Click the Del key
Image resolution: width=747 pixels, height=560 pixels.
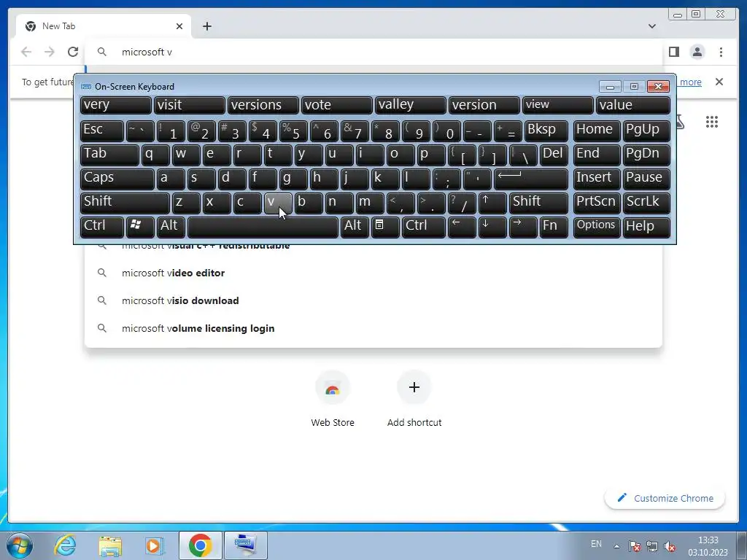click(x=554, y=155)
